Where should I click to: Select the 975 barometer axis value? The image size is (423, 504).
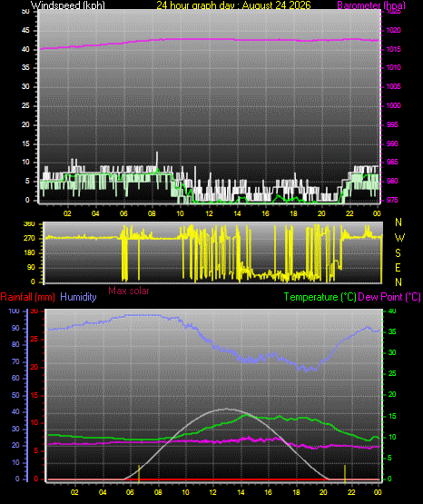click(392, 201)
